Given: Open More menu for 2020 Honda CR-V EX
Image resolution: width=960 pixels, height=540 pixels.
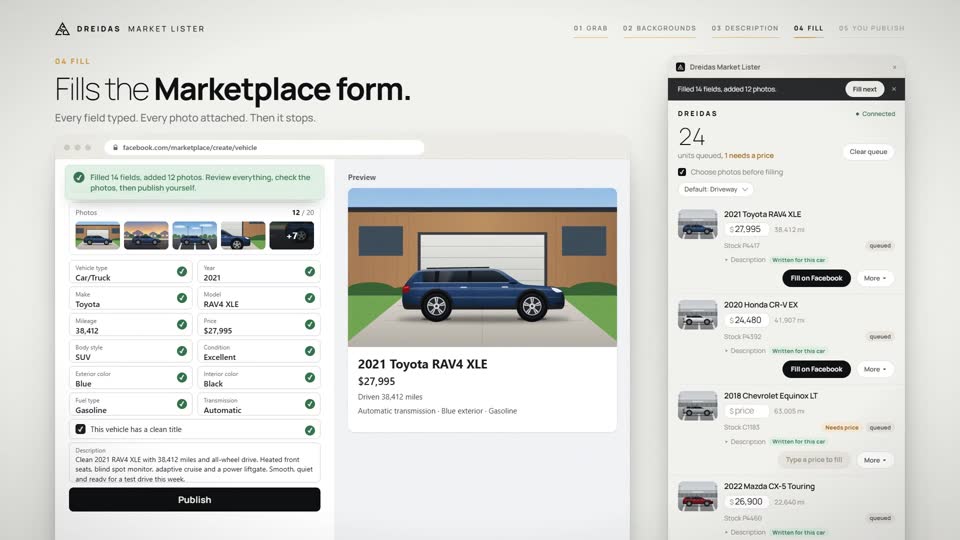Looking at the screenshot, I should (875, 369).
